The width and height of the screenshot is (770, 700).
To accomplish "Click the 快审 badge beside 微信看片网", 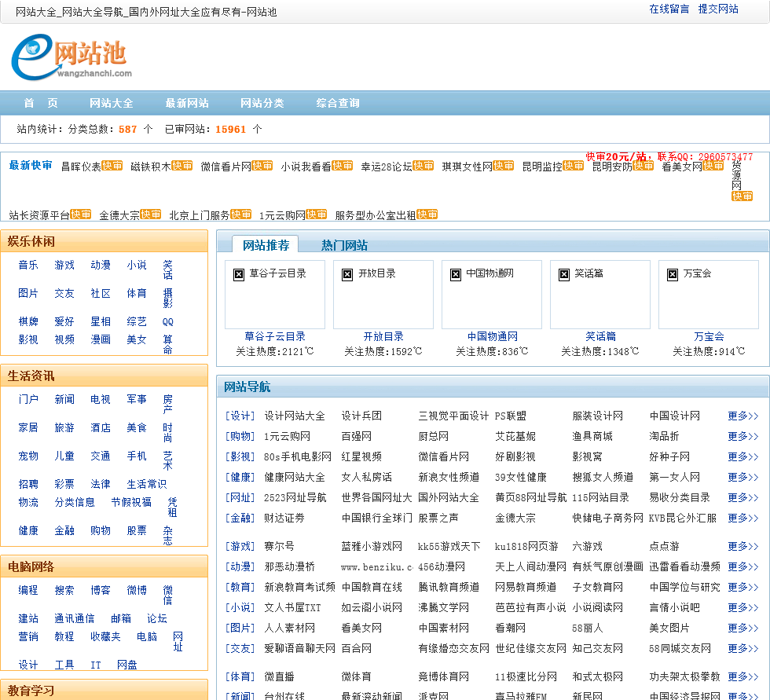I will click(262, 166).
